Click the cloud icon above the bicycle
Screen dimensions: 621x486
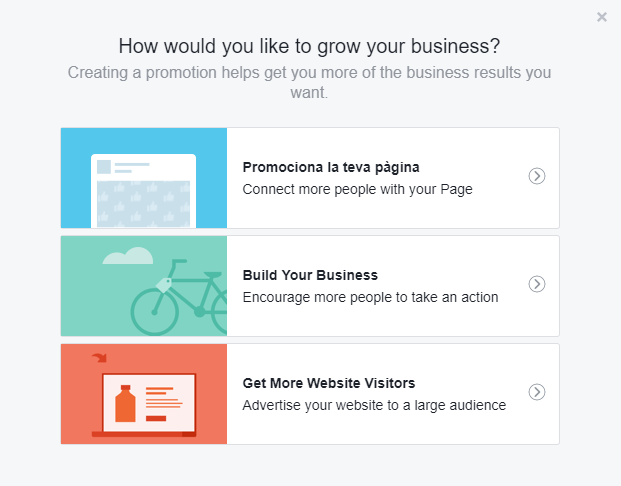coord(127,256)
